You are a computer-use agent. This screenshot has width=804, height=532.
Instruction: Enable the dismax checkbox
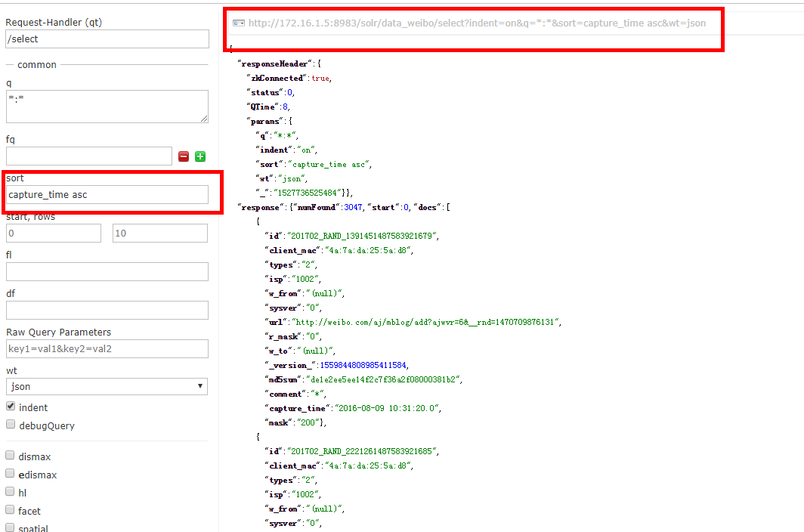point(11,456)
